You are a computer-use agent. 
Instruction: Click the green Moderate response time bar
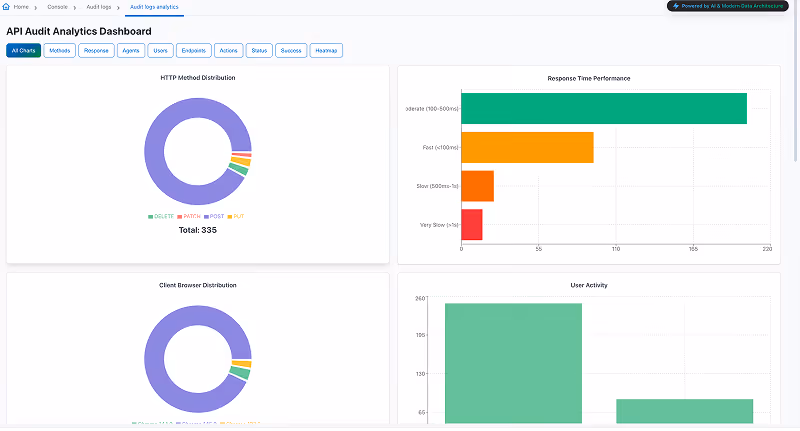(604, 108)
